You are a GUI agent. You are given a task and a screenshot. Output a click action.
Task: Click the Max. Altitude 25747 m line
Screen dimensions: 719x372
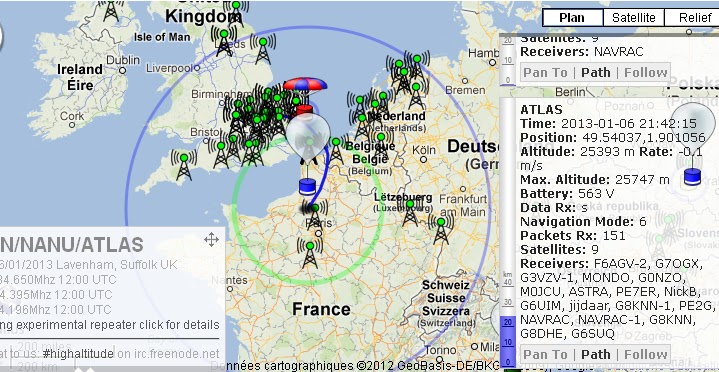click(x=595, y=179)
